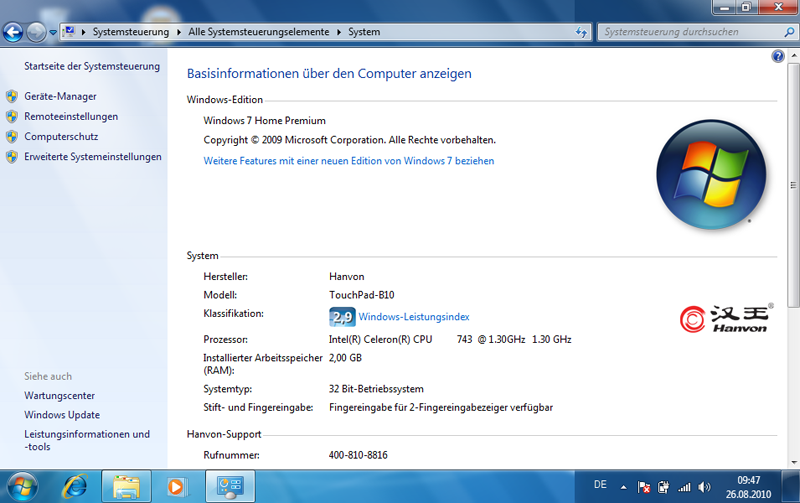Select the Control Panel taskbar button
Image resolution: width=800 pixels, height=503 pixels.
click(230, 487)
